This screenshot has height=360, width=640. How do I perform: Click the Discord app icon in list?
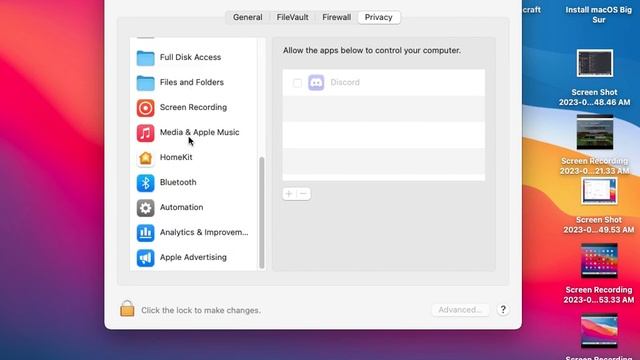[316, 83]
